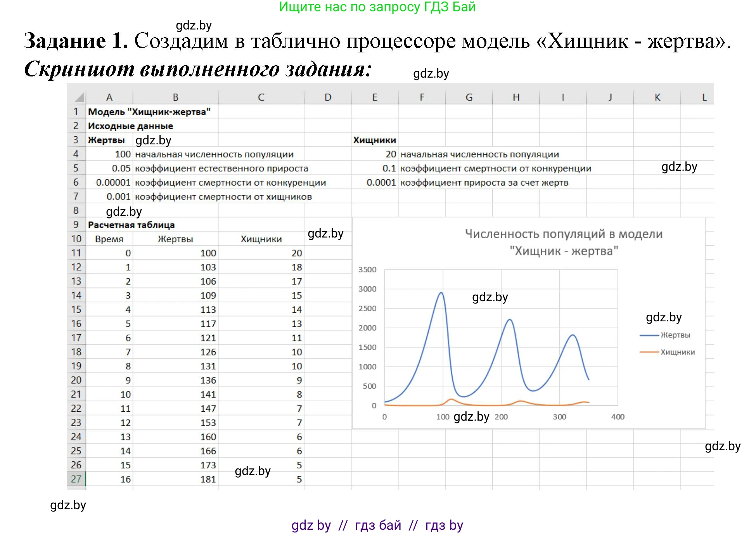Click the Исходные данные cell

click(x=130, y=126)
